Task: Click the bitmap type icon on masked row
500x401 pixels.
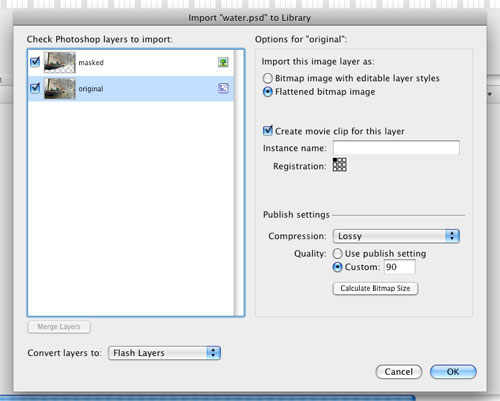Action: (x=223, y=62)
